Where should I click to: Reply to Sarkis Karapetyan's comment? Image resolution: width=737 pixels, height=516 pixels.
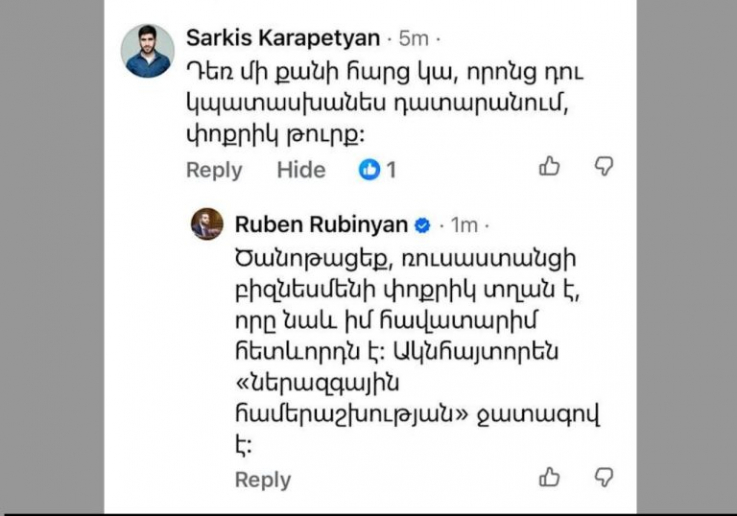(214, 170)
